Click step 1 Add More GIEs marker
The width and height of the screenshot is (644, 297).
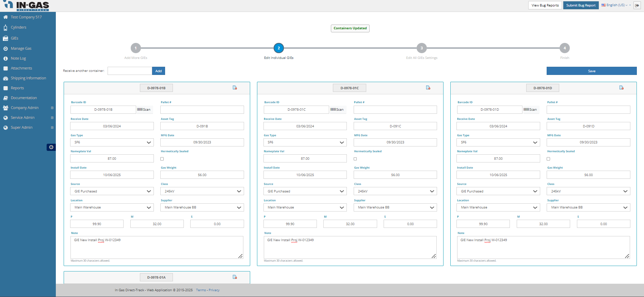point(135,48)
